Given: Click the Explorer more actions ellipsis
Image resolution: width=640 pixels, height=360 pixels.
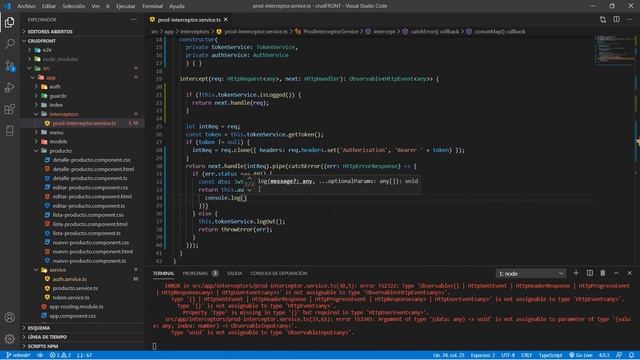Looking at the screenshot, I should pyautogui.click(x=134, y=20).
